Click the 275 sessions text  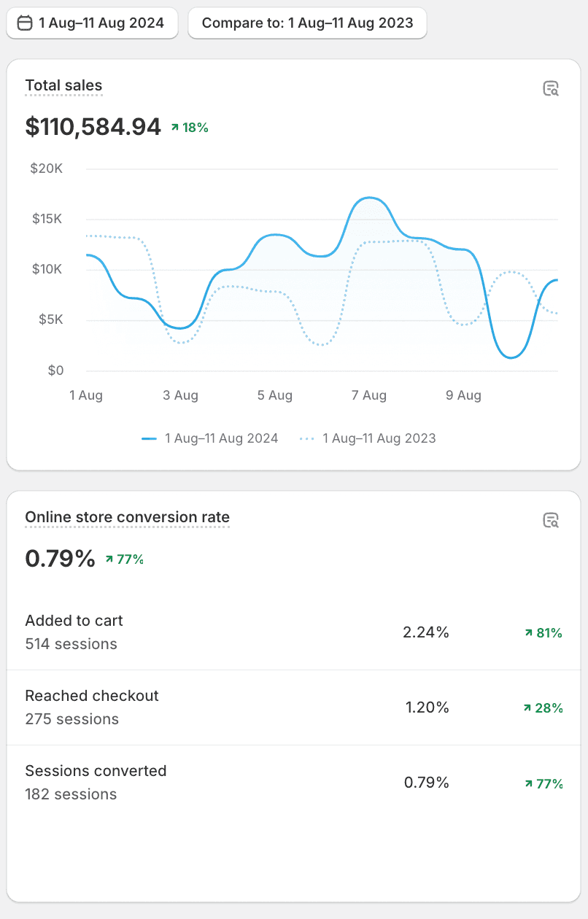coord(72,719)
